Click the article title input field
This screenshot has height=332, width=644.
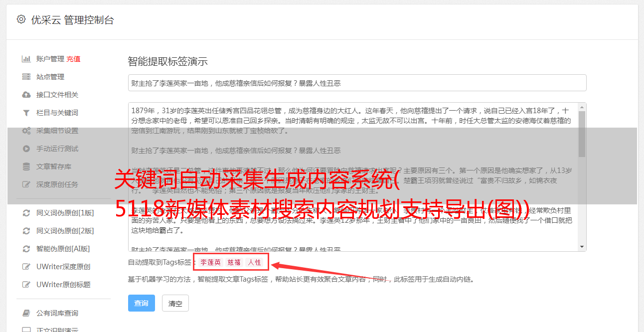click(x=357, y=83)
